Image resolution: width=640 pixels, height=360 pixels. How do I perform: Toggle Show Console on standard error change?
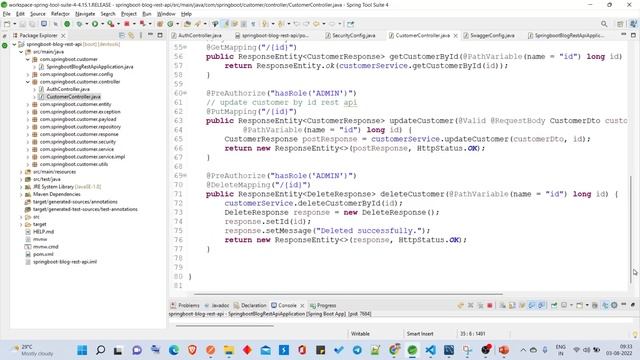point(540,305)
